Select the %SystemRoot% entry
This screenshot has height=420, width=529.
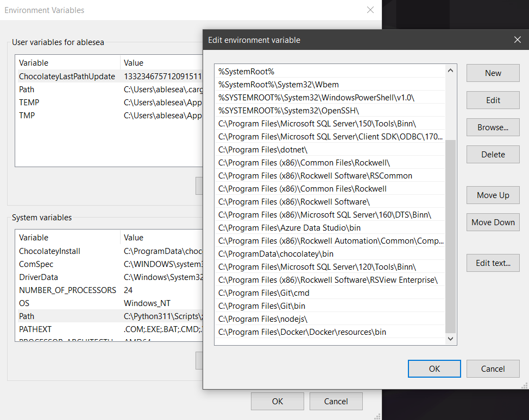[x=330, y=72]
